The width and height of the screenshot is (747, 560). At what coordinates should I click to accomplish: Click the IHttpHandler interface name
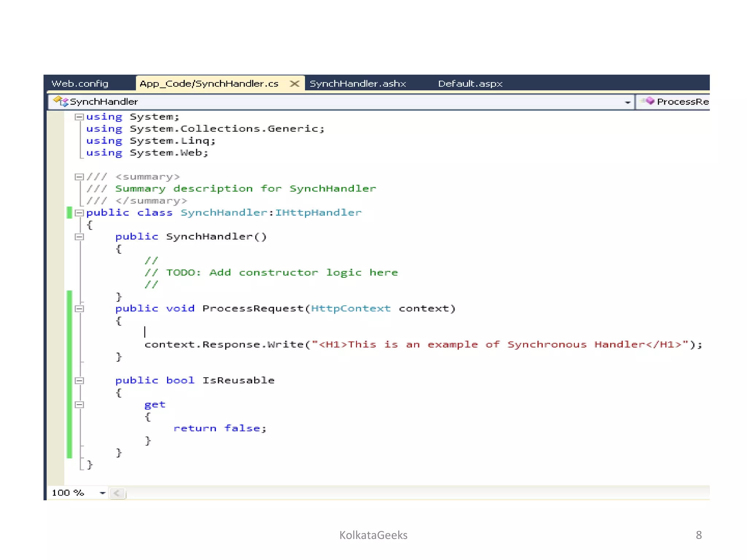[x=318, y=213]
